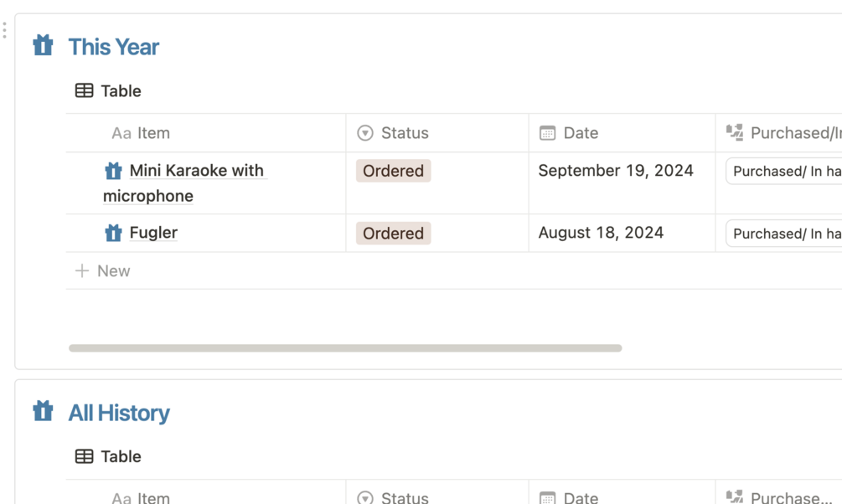This screenshot has height=504, width=842.
Task: Click the September 19, 2024 date cell
Action: click(616, 171)
